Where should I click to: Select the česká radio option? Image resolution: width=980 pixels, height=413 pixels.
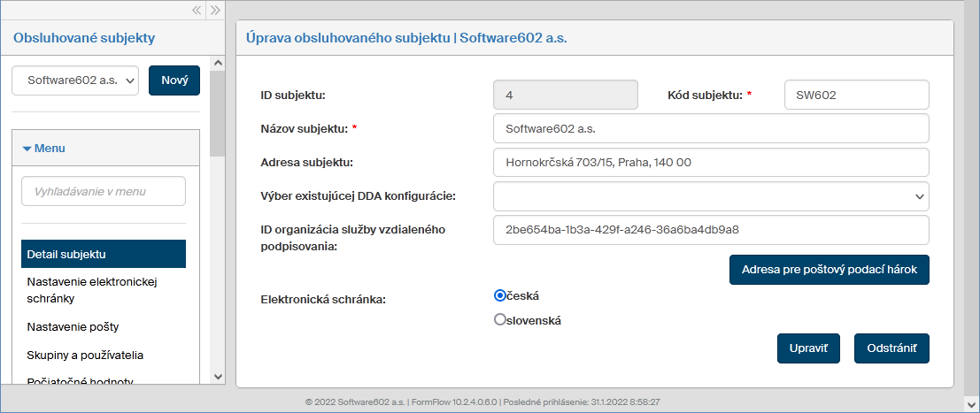point(500,295)
